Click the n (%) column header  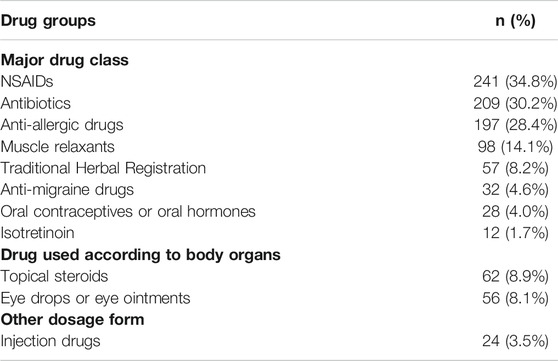coord(515,21)
